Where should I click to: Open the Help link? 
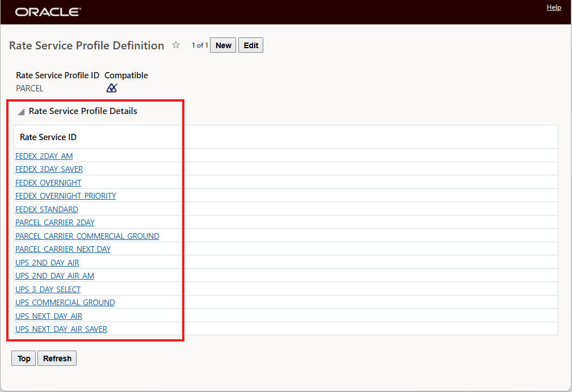553,7
